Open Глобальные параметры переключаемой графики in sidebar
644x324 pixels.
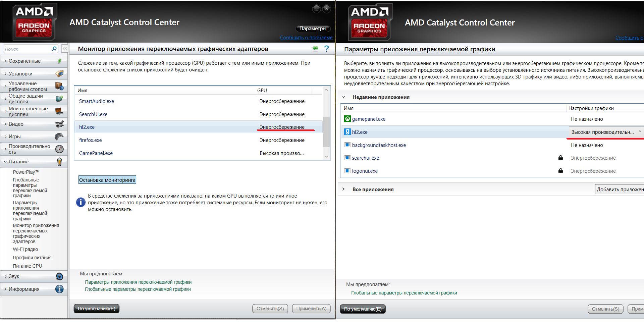[30, 188]
